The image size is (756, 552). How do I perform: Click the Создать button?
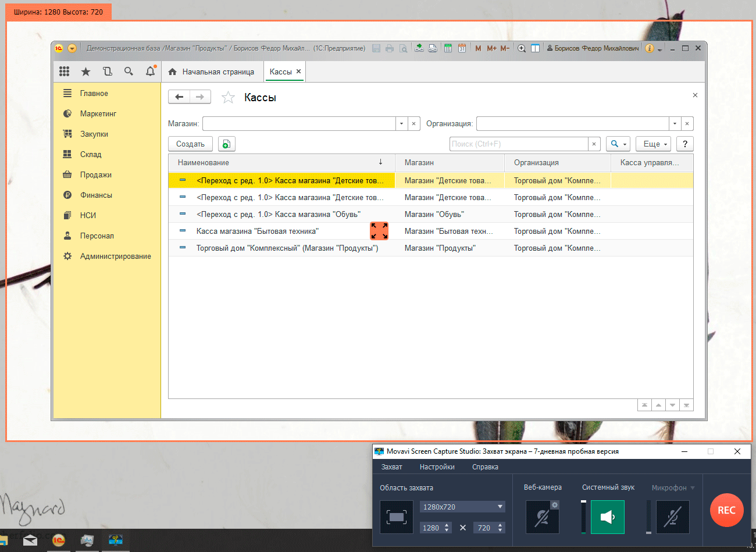point(190,144)
